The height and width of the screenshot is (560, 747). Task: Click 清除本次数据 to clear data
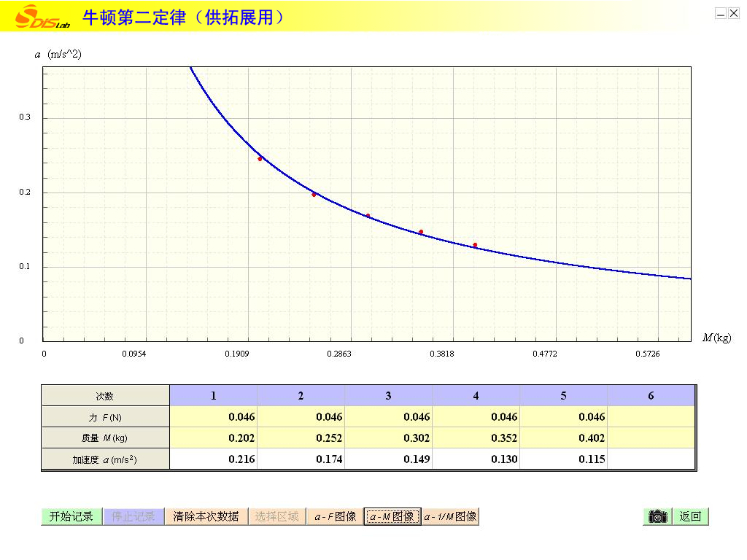pos(206,516)
